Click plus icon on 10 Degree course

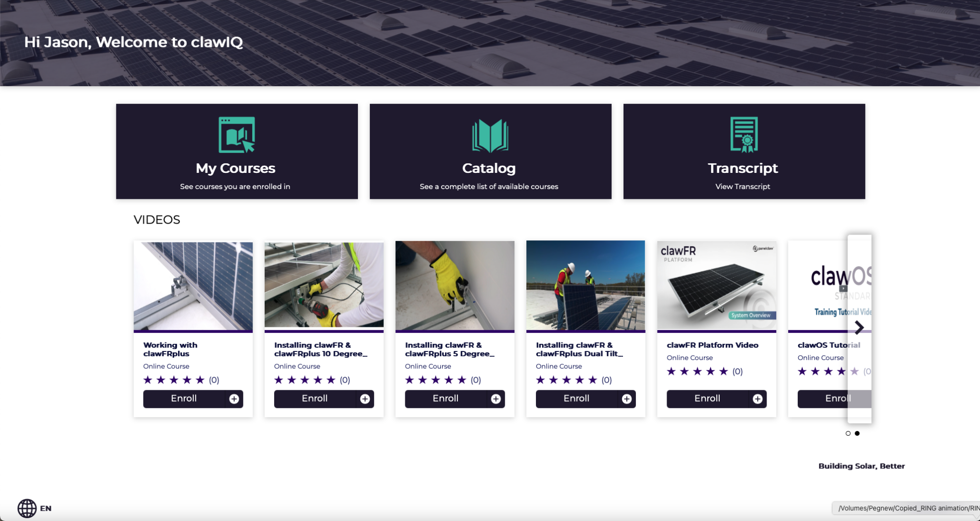[365, 399]
